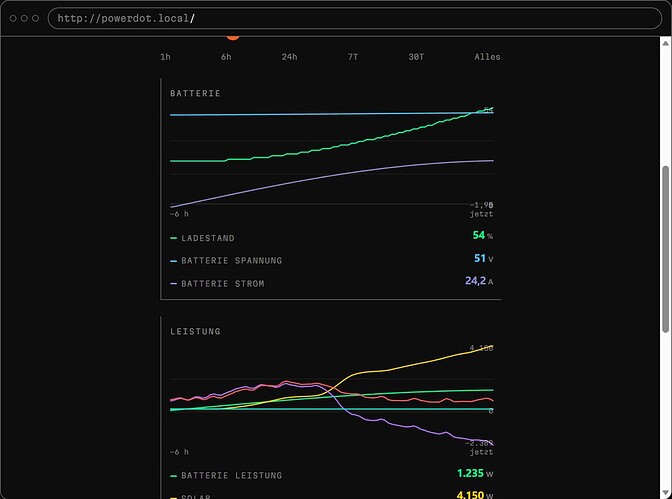Toggle the Solar legend entry
The image size is (672, 499).
pyautogui.click(x=331, y=496)
